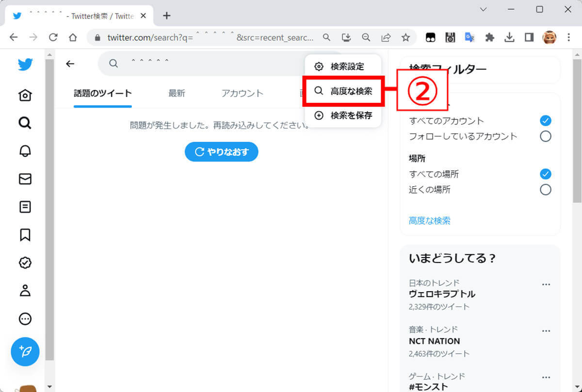Toggle browser side panel icon
This screenshot has width=582, height=392.
click(x=529, y=37)
